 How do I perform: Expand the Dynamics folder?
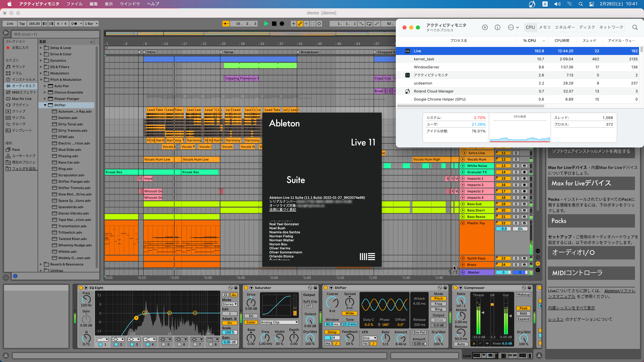(41, 61)
